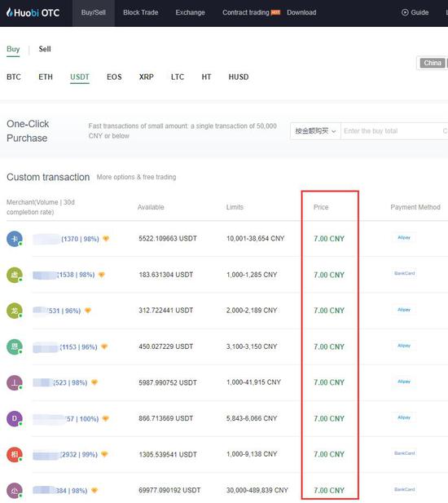
Task: Click HOT badge beside Contract trading
Action: pyautogui.click(x=275, y=12)
